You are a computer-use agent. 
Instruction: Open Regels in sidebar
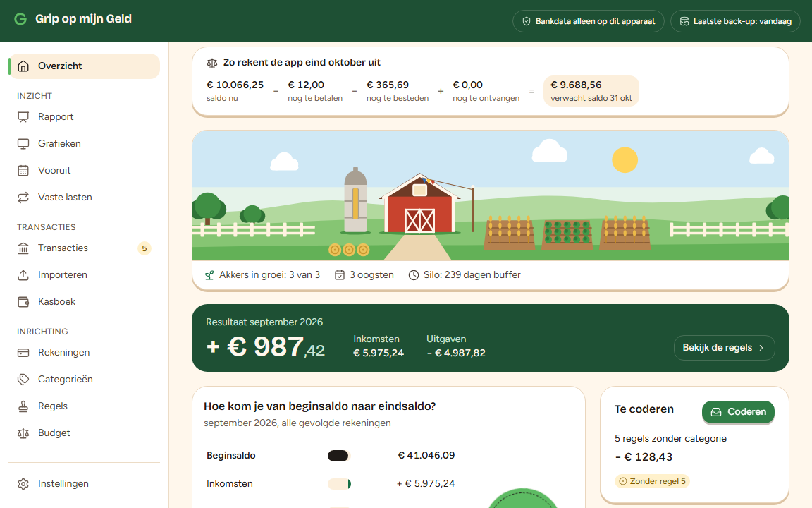click(x=85, y=406)
